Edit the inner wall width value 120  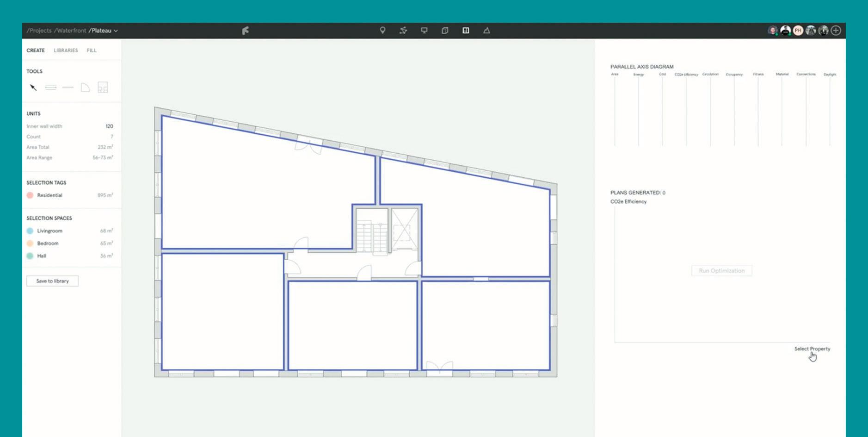click(109, 126)
